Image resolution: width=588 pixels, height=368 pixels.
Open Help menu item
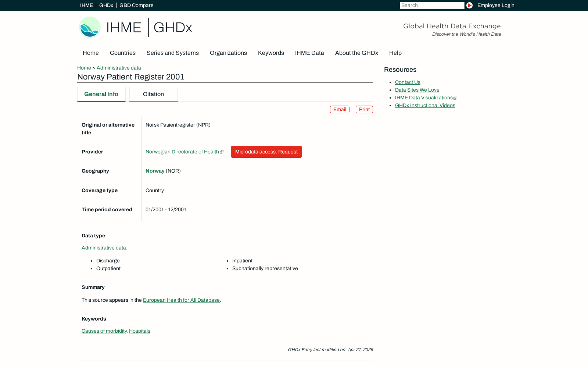pyautogui.click(x=395, y=53)
